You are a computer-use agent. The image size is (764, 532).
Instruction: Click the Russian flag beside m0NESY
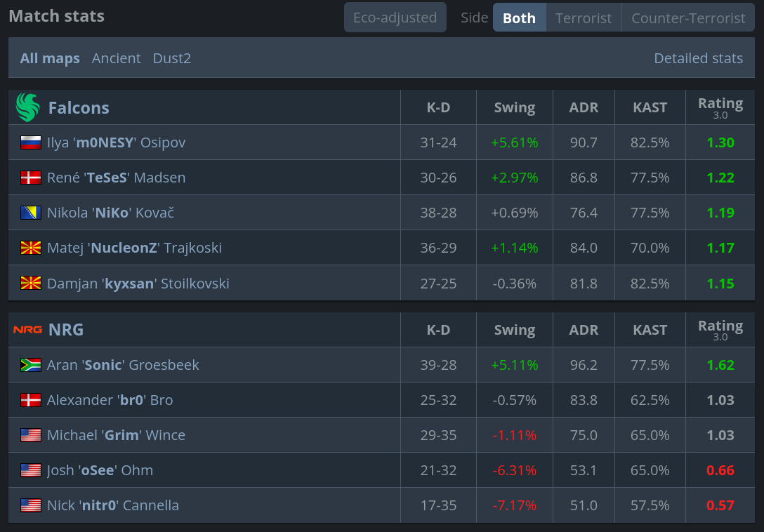pos(31,142)
